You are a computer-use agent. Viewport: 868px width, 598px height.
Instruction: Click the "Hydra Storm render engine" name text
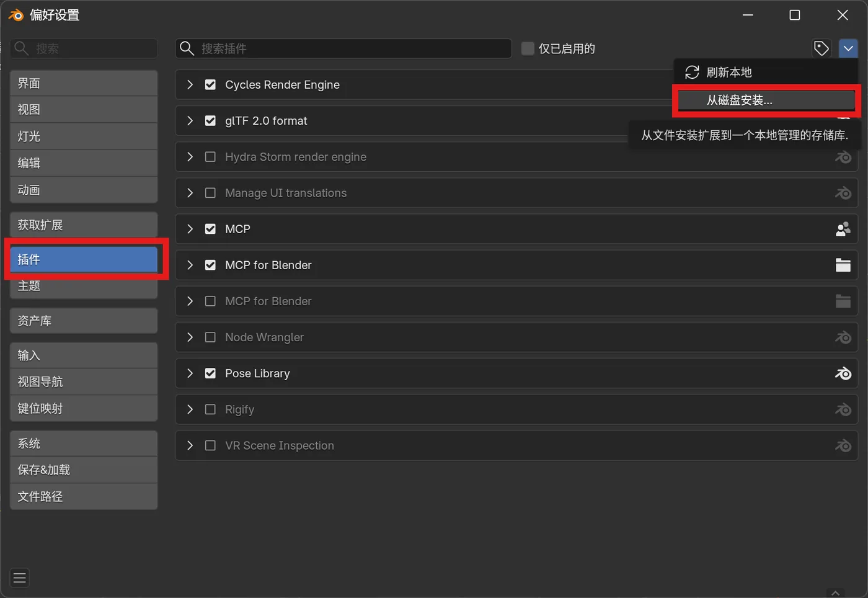click(296, 157)
